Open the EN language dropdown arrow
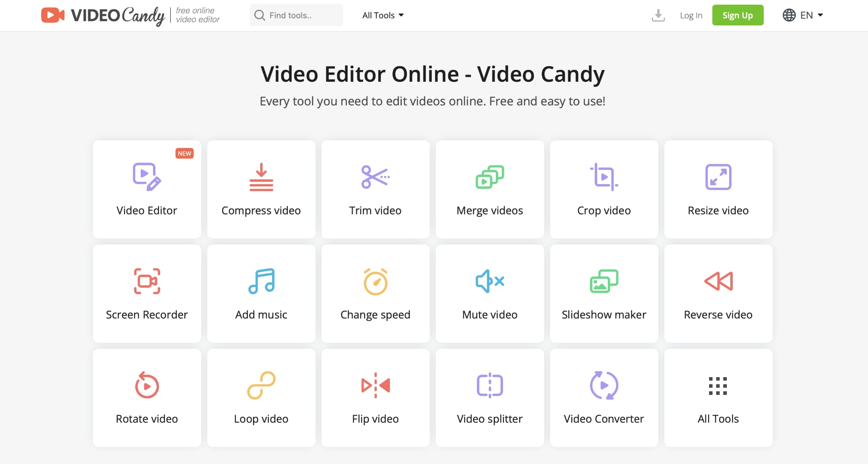 click(820, 15)
